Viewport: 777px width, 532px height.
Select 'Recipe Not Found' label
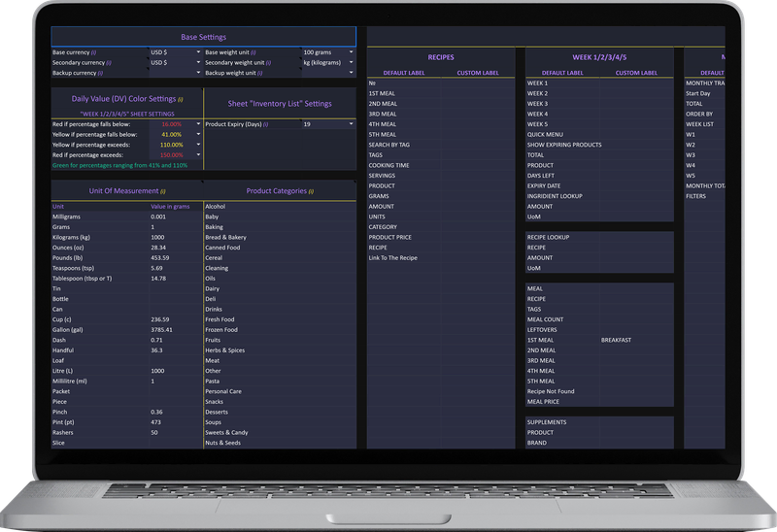551,391
